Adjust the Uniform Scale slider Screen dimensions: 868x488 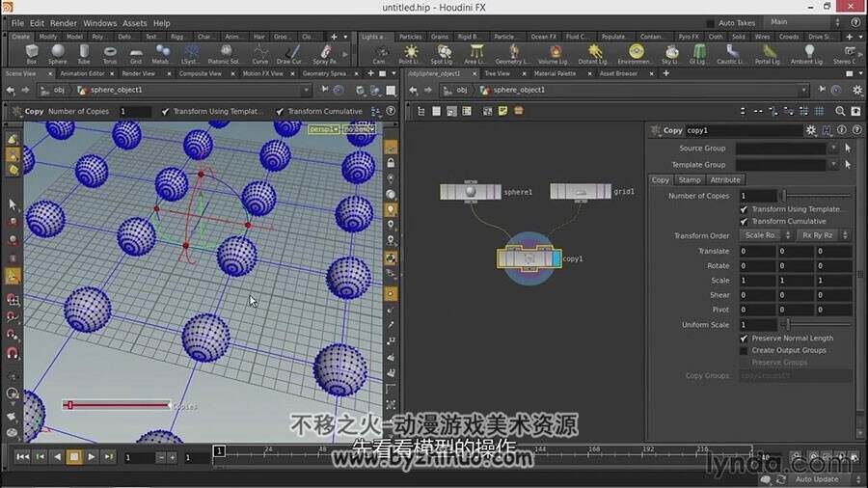coord(817,324)
